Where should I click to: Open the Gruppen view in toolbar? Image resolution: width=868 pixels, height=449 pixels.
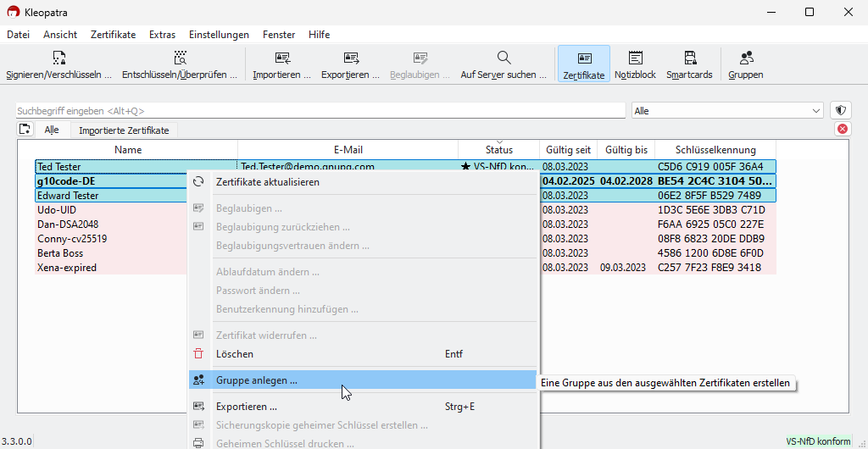[746, 64]
